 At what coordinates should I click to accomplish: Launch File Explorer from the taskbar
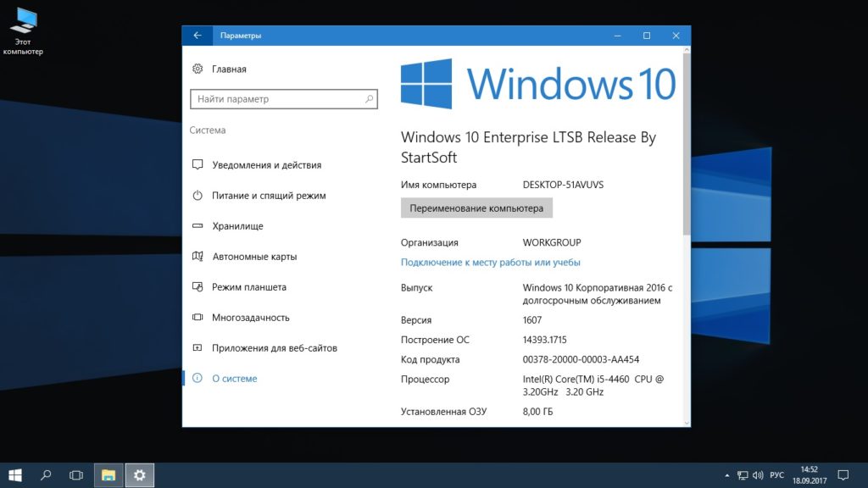[108, 475]
